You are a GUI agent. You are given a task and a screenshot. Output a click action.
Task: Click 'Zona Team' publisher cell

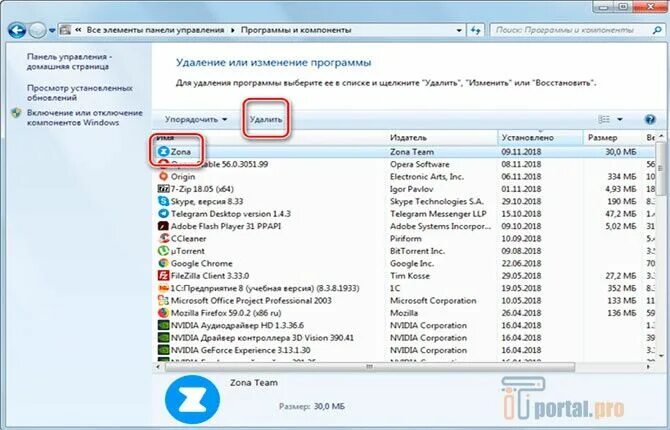412,152
